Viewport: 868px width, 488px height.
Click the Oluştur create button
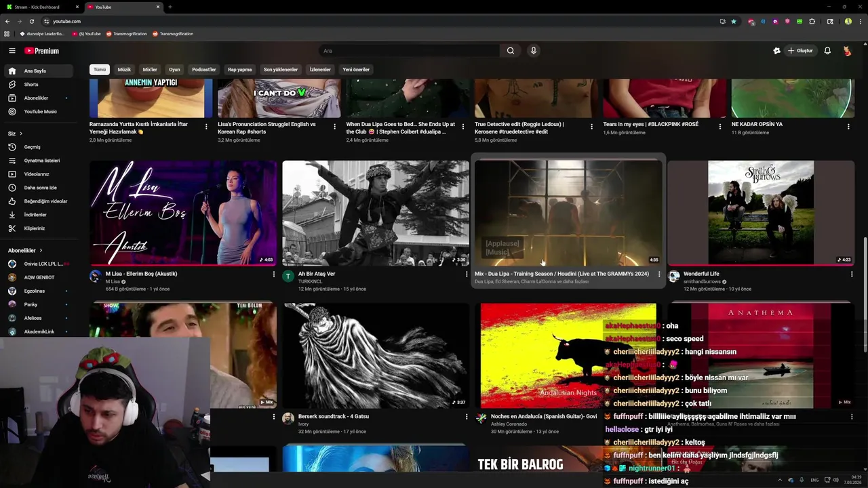point(800,51)
